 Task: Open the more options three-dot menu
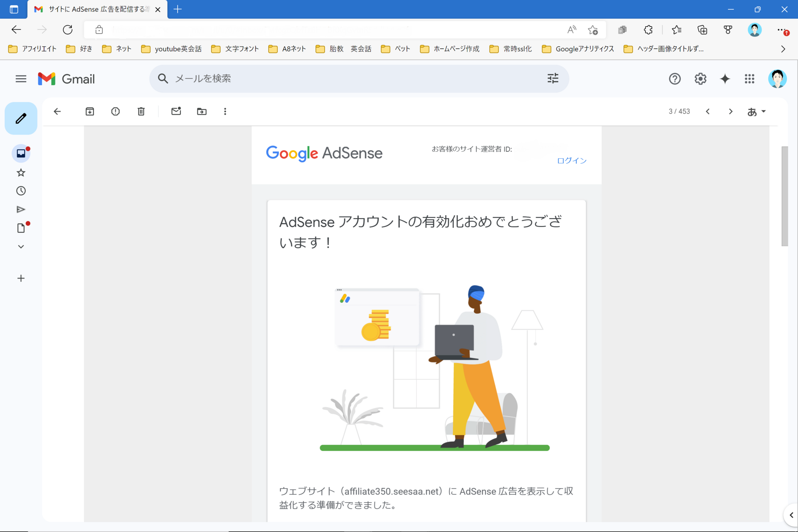point(225,111)
